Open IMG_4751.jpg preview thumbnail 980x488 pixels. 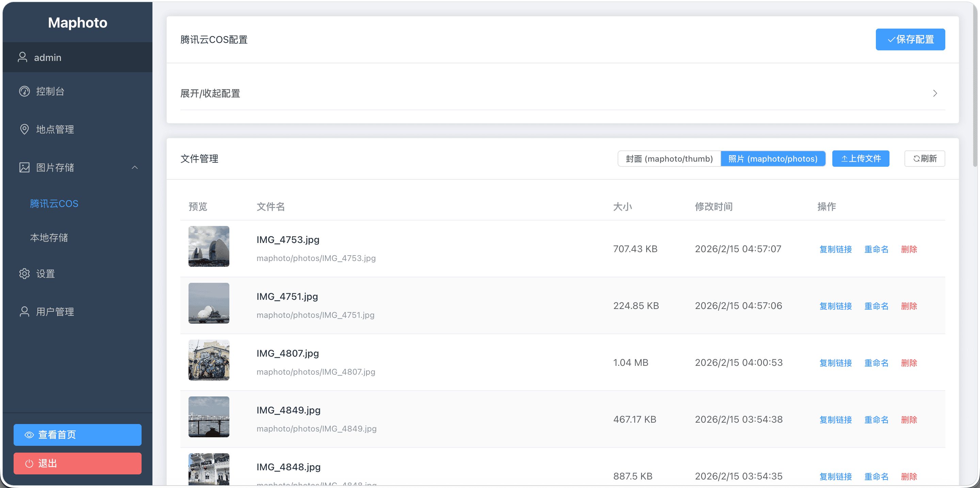point(209,303)
